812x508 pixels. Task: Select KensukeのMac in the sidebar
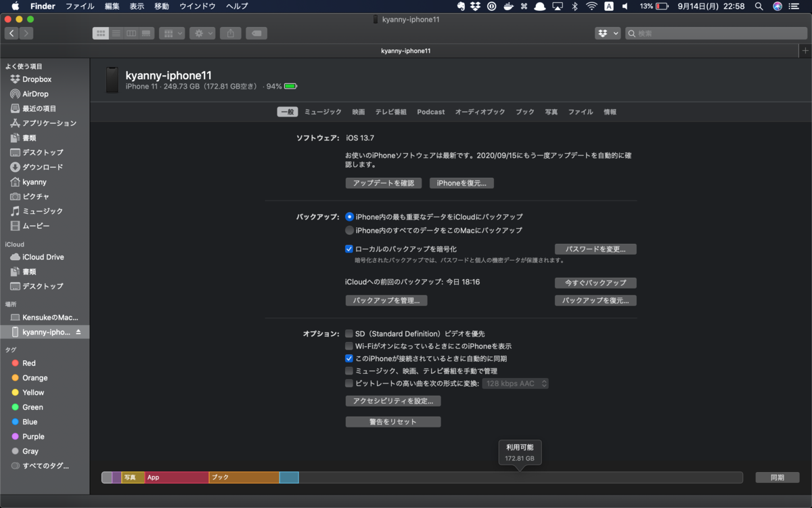45,317
